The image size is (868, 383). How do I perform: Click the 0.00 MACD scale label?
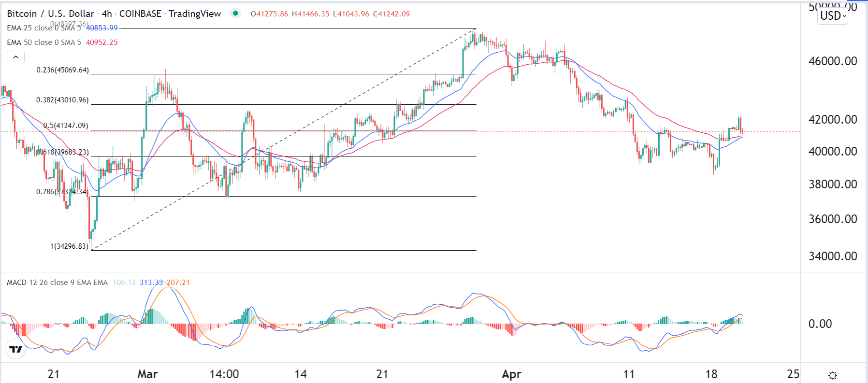click(820, 324)
